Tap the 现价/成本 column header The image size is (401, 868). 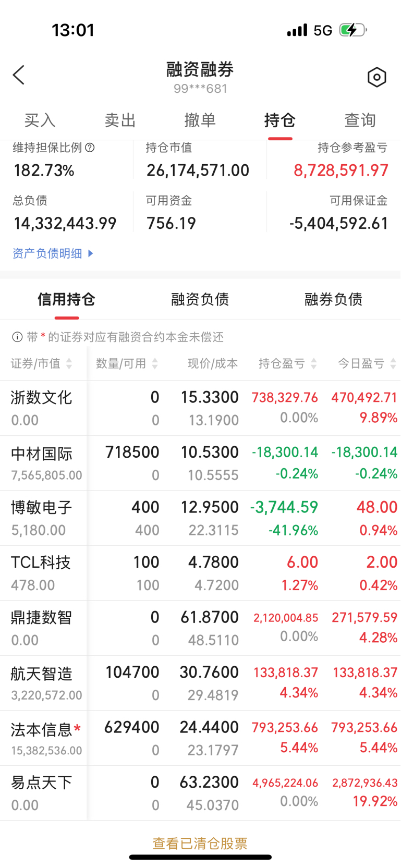pos(213,363)
